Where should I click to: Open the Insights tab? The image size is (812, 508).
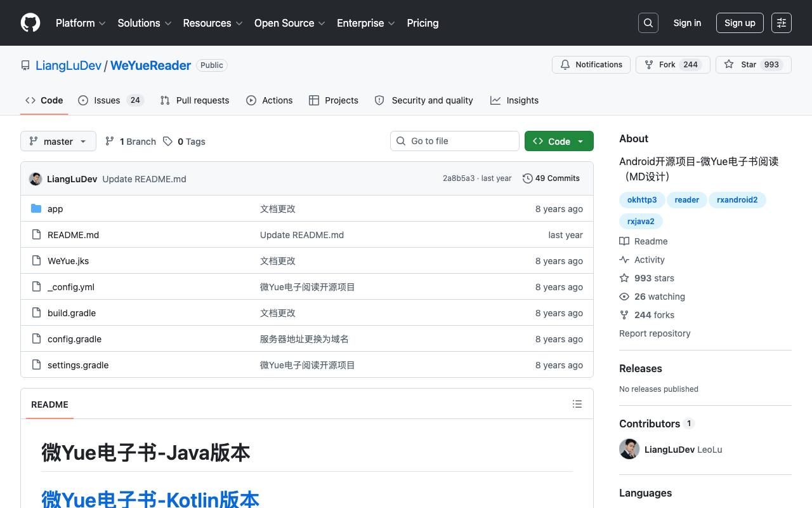click(514, 100)
